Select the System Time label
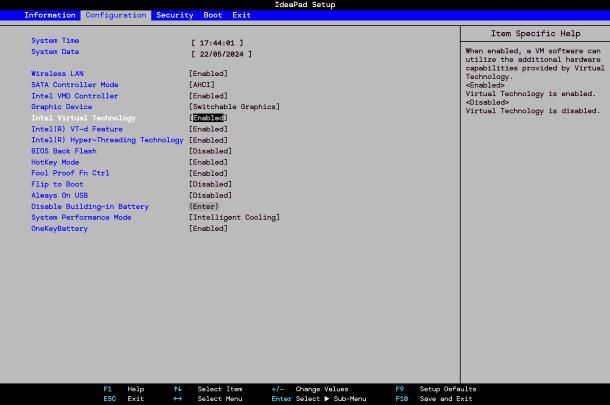The image size is (610, 405). 55,40
